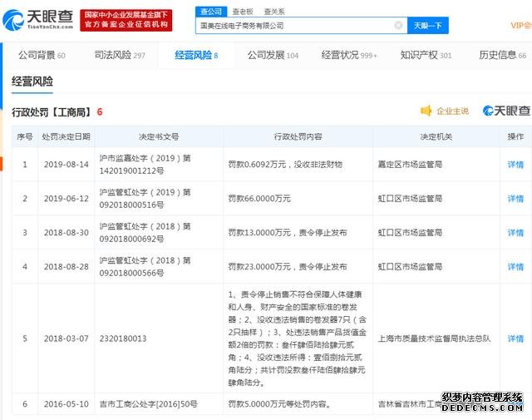Click the 操作 column header
This screenshot has width=532, height=420.
coord(515,136)
